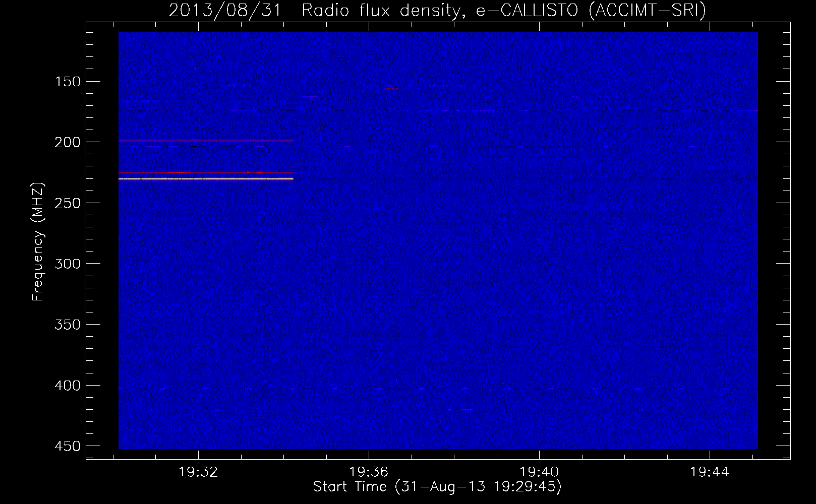The image size is (816, 504).
Task: Click the 250 frequency tick label
Action: (67, 203)
